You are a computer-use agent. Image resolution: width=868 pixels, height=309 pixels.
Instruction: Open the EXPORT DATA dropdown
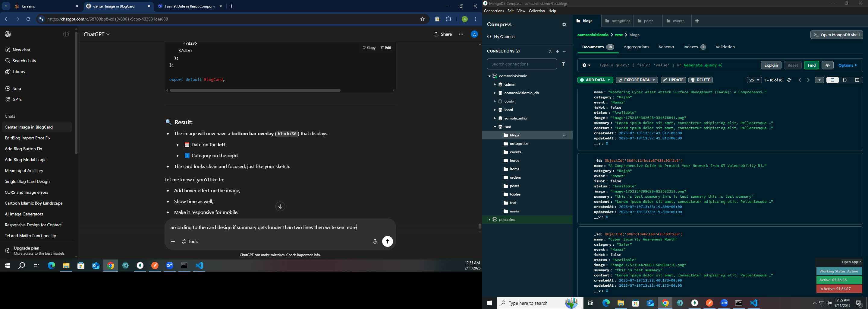[637, 80]
